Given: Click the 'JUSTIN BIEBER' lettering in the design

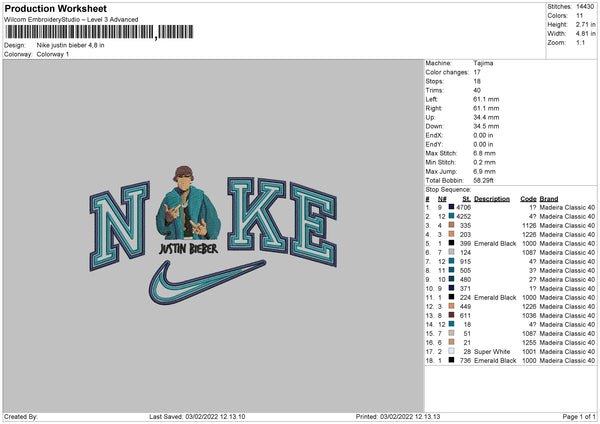Looking at the screenshot, I should point(188,249).
